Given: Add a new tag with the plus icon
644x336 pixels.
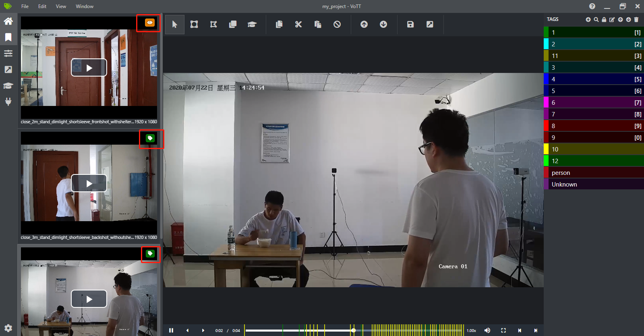Looking at the screenshot, I should (x=588, y=19).
